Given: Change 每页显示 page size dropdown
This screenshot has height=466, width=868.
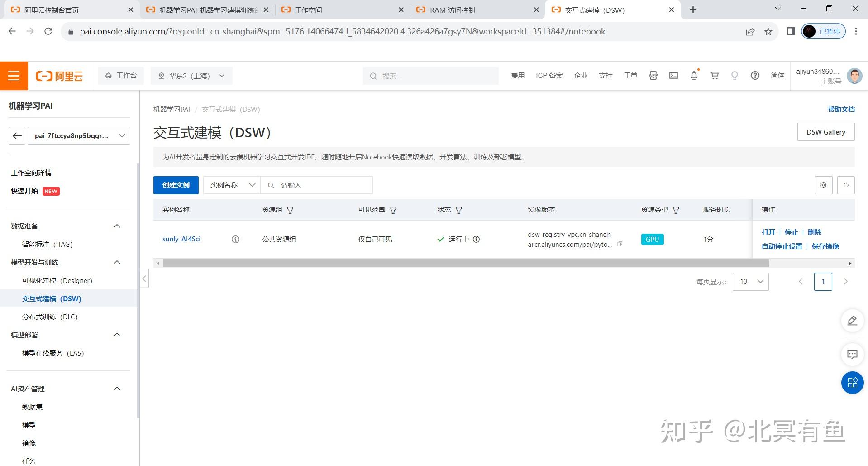Looking at the screenshot, I should (750, 281).
